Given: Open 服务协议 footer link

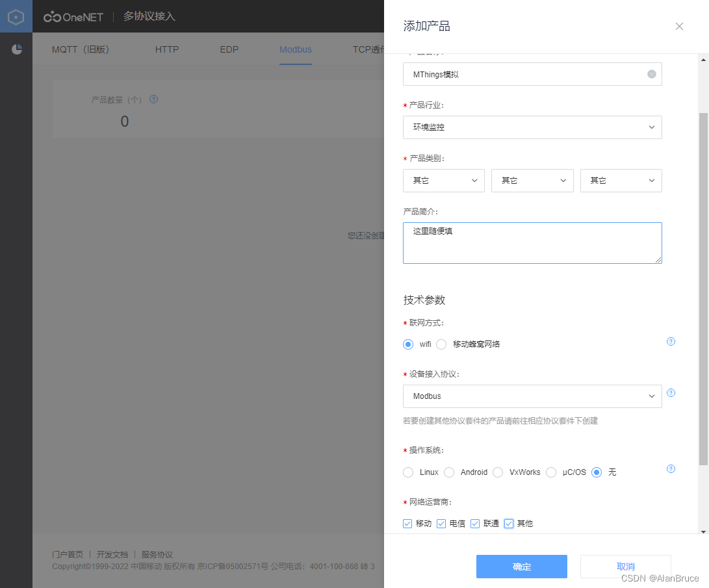Looking at the screenshot, I should pos(157,554).
